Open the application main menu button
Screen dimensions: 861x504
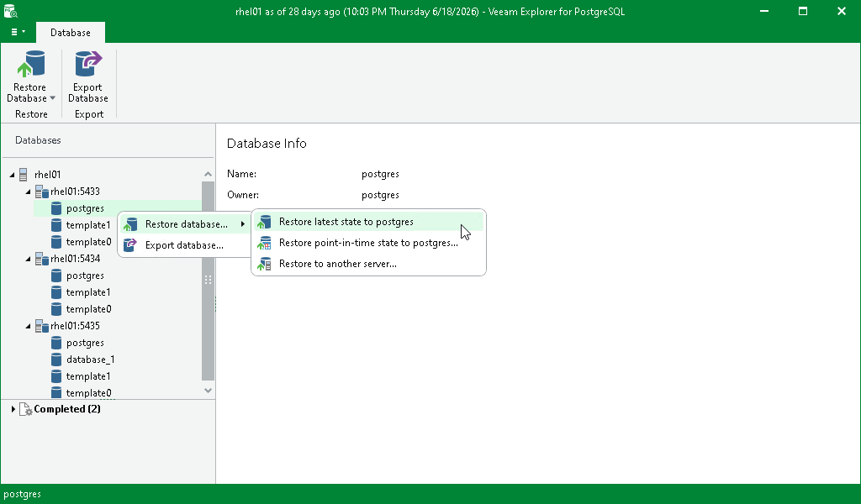point(18,32)
